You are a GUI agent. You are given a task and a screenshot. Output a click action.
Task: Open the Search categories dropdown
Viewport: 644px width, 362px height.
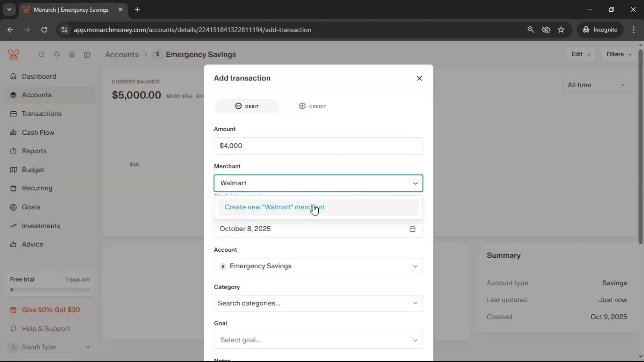click(x=318, y=303)
